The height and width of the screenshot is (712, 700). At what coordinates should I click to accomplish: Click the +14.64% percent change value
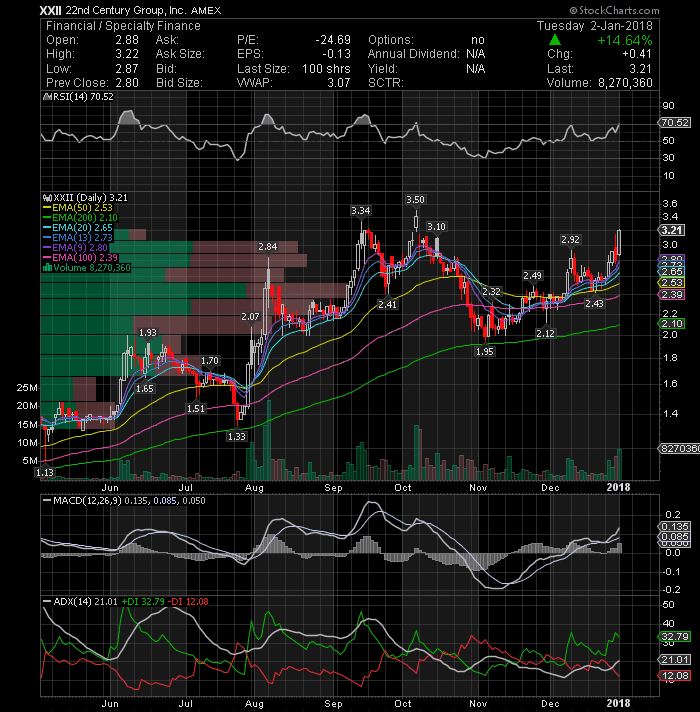point(625,40)
